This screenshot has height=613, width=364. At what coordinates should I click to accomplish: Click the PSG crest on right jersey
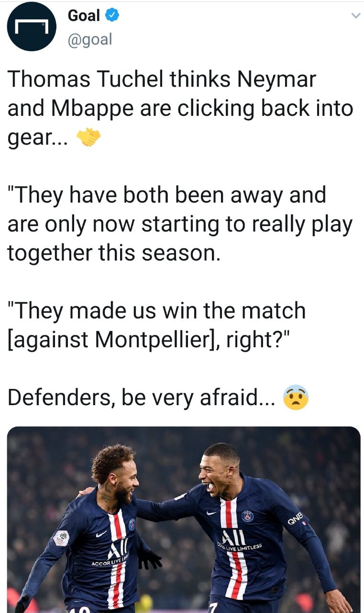click(x=248, y=515)
